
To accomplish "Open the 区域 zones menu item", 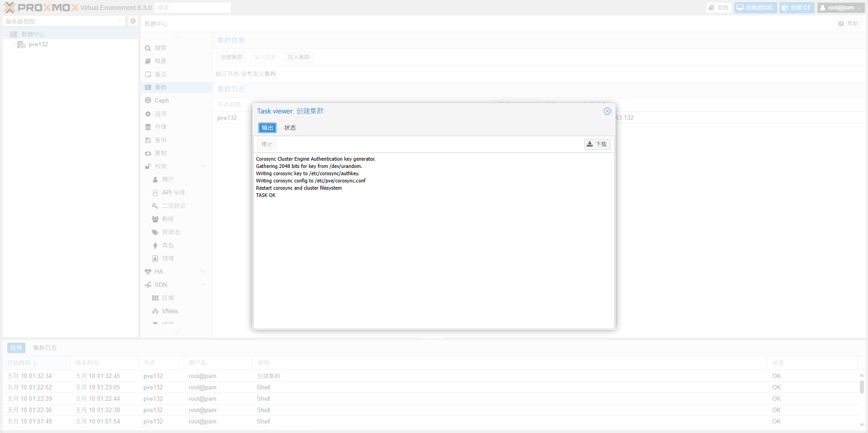I will [x=176, y=298].
